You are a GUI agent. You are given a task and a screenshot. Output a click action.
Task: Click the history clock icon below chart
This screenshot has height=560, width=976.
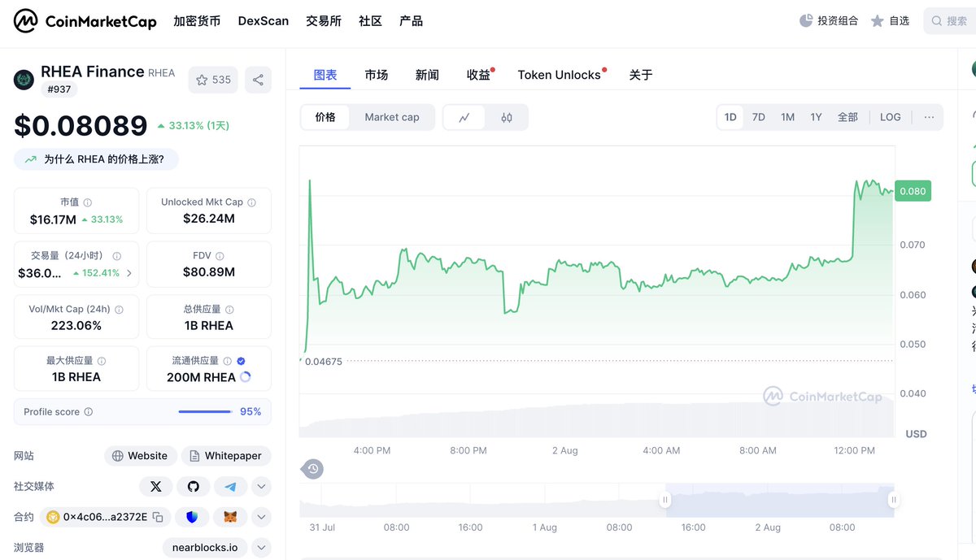[313, 468]
